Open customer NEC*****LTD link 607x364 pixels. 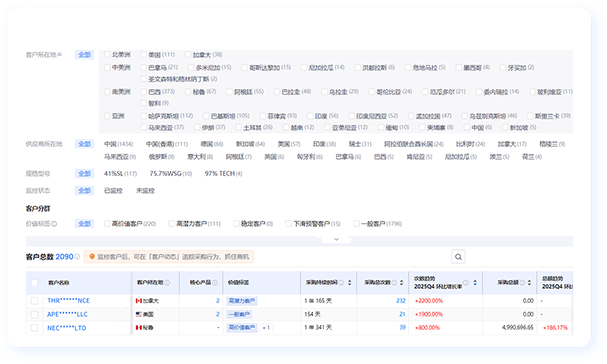(67, 328)
